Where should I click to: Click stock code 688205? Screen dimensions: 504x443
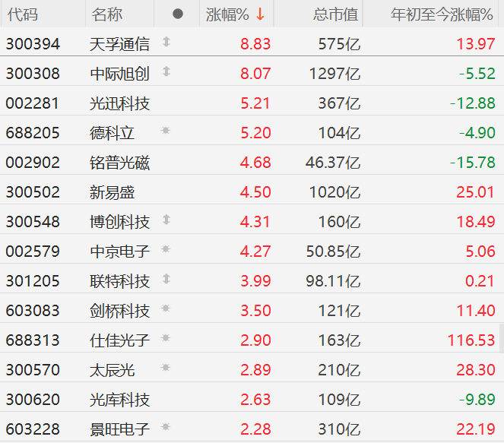click(33, 133)
